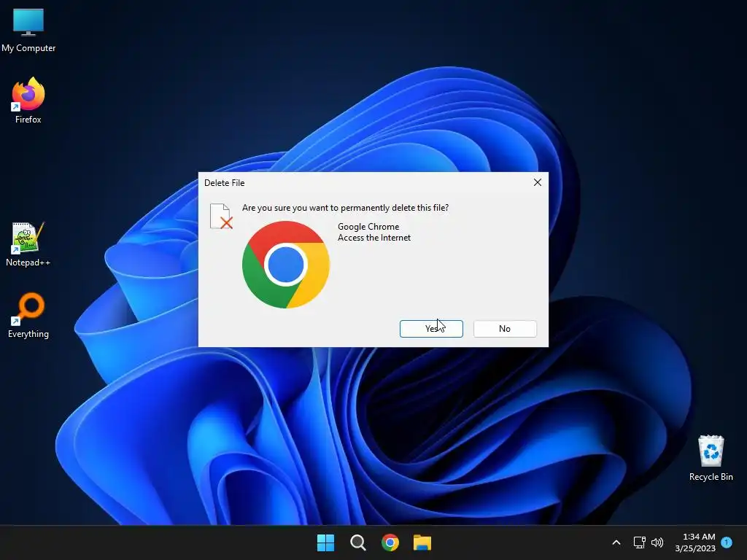Open Google Chrome from the taskbar
The height and width of the screenshot is (560, 747).
point(390,542)
